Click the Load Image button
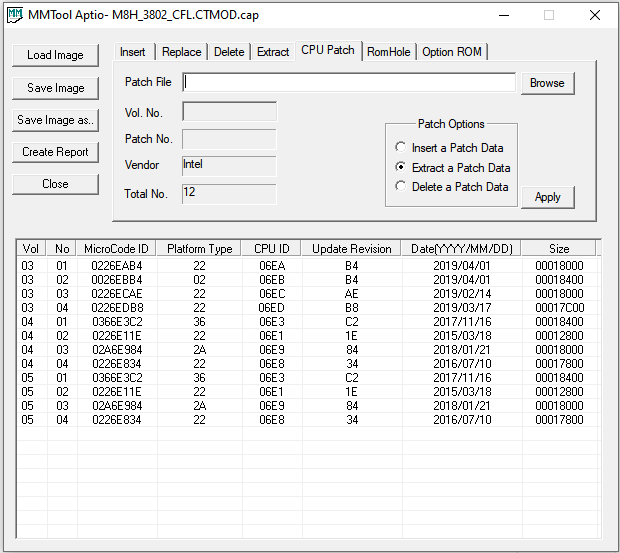The image size is (620, 553). pyautogui.click(x=55, y=55)
